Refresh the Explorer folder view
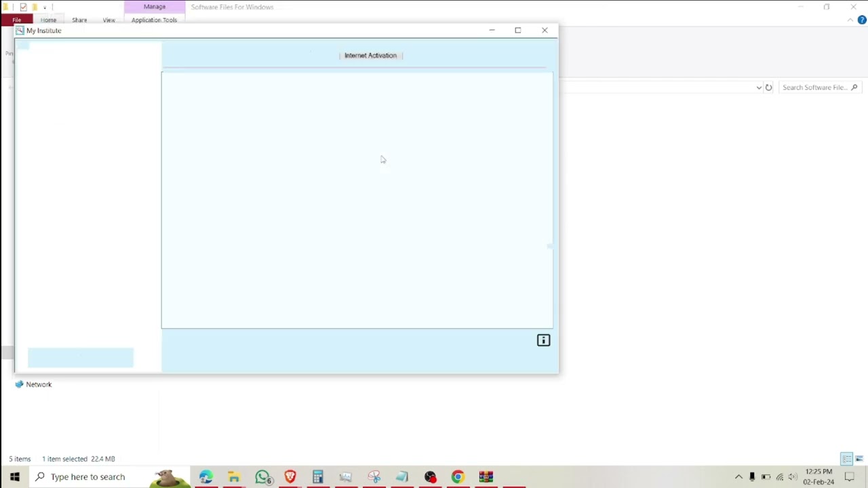Viewport: 868px width, 488px height. pos(768,87)
